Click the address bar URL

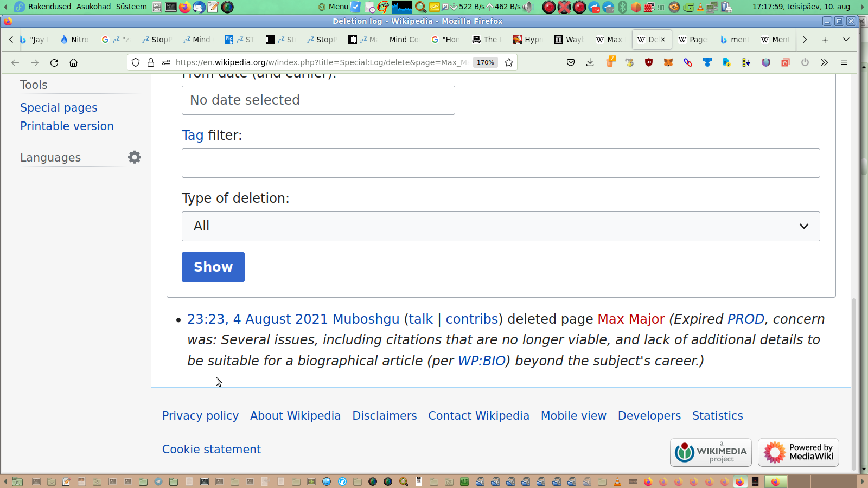tap(321, 62)
